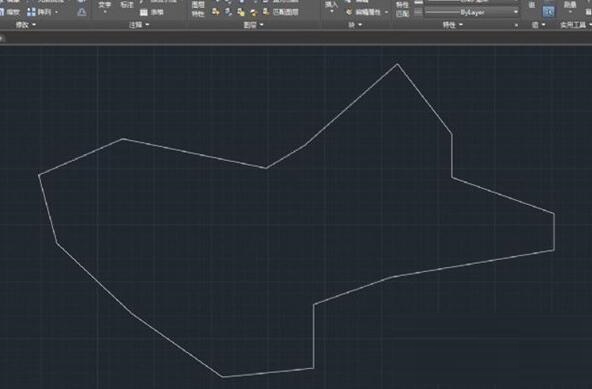592x389 pixels.
Task: Click 匹配图层 (Match Layer)
Action: click(281, 12)
